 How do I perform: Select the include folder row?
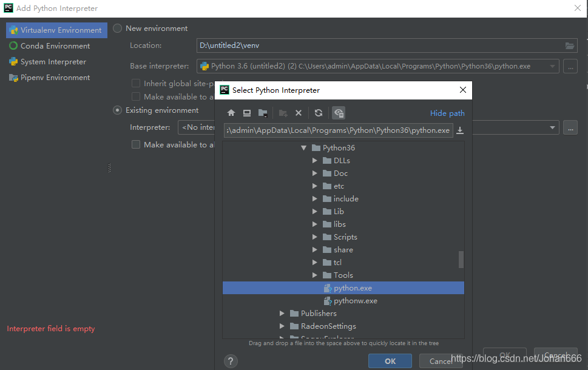[343, 199]
